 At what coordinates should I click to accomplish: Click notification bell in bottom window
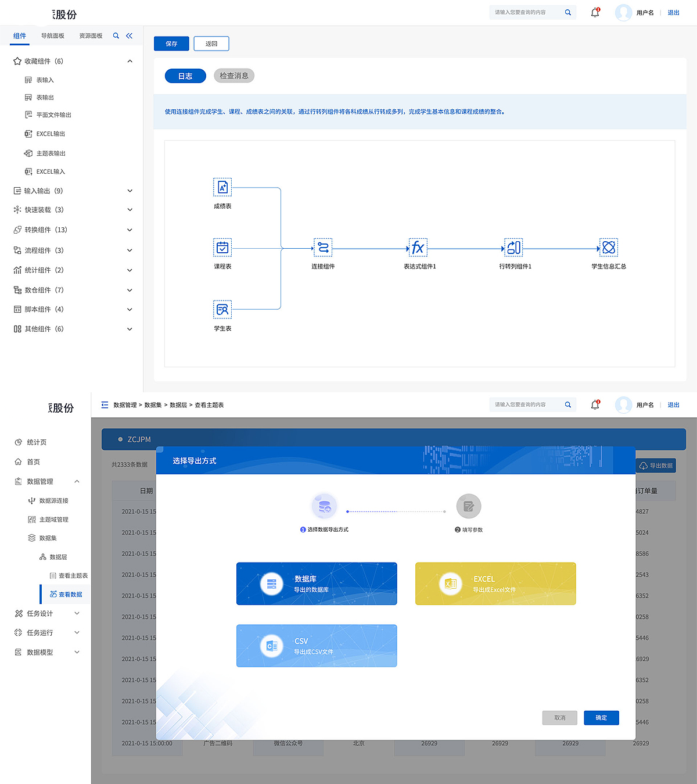[x=595, y=404]
